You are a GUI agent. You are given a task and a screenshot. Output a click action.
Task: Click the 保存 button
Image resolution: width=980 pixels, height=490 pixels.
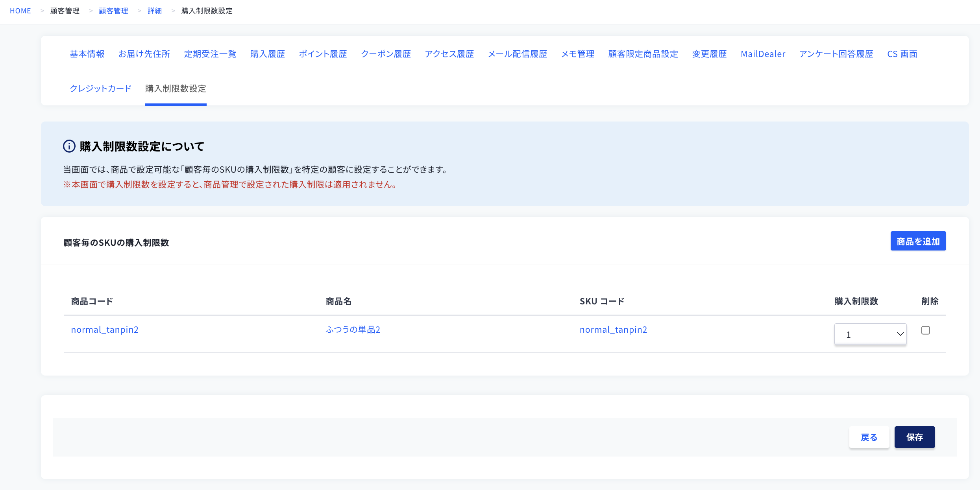915,437
